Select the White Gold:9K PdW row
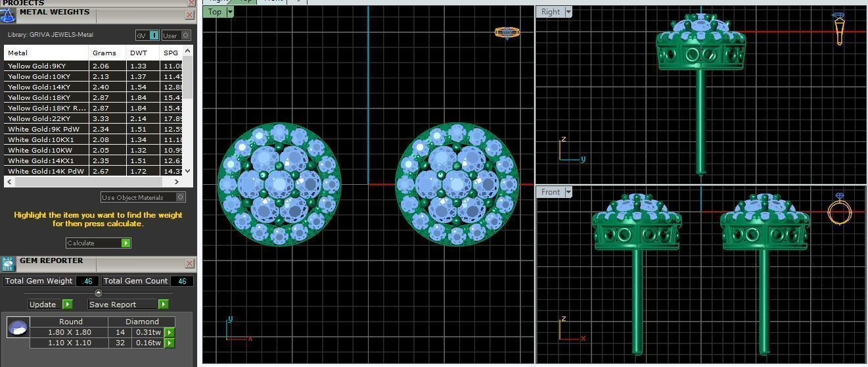 (93, 129)
